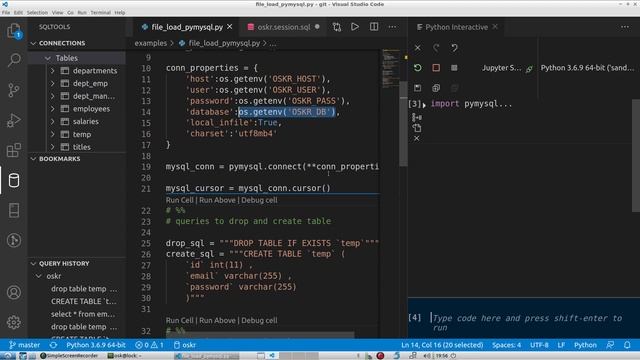The width and height of the screenshot is (640, 360).
Task: Clear all cells in Python Interactive
Action: [418, 48]
